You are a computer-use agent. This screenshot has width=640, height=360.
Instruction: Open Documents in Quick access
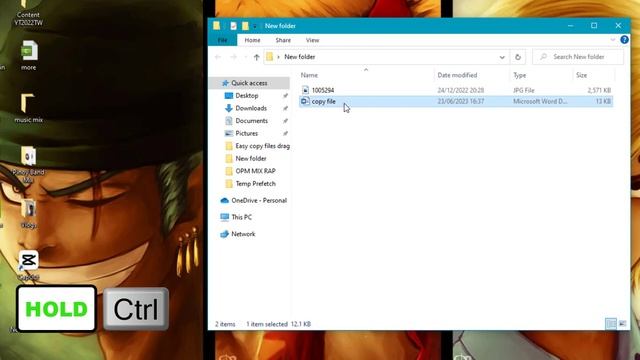pos(251,121)
